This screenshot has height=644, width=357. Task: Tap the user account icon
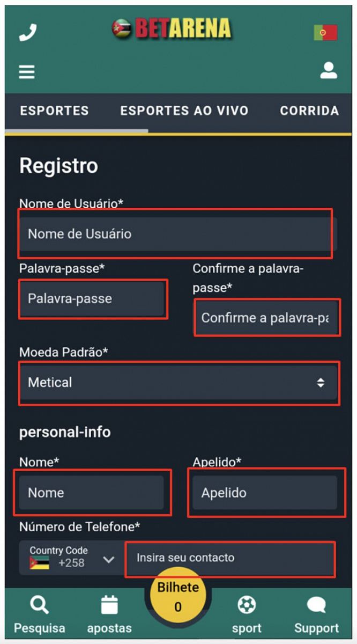329,70
